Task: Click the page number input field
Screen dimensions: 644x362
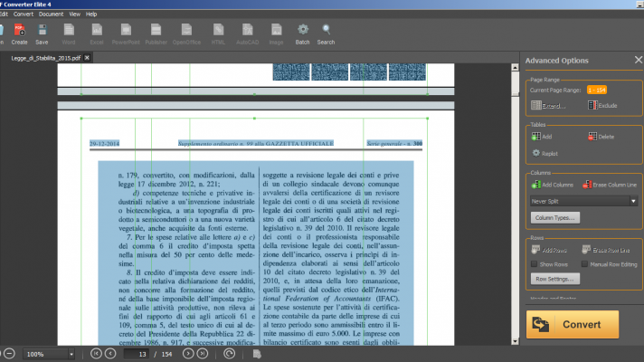Action: coord(142,354)
